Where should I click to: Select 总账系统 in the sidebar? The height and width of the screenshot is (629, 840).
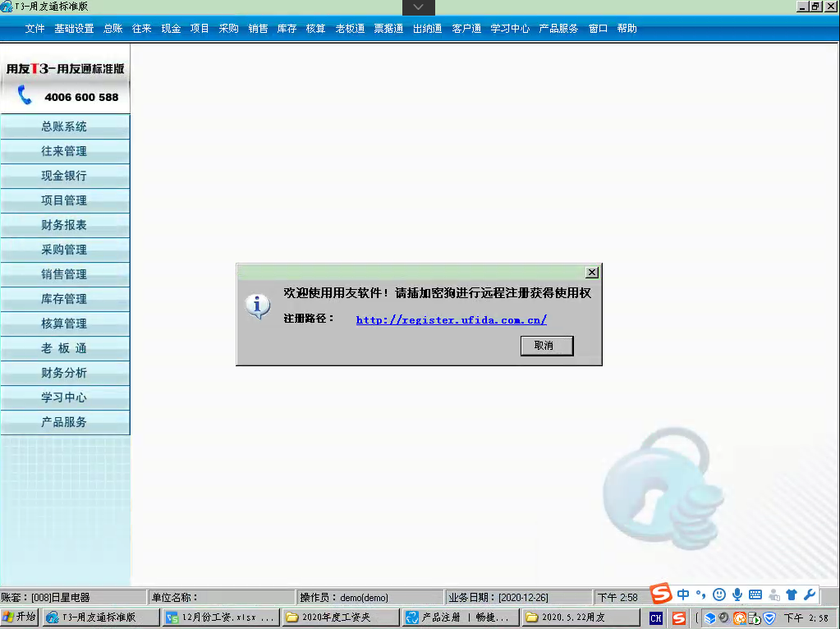65,126
